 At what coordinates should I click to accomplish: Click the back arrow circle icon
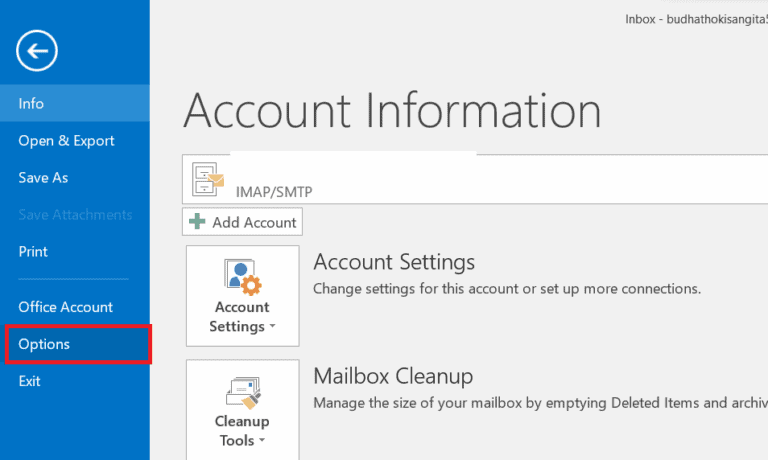tap(37, 50)
